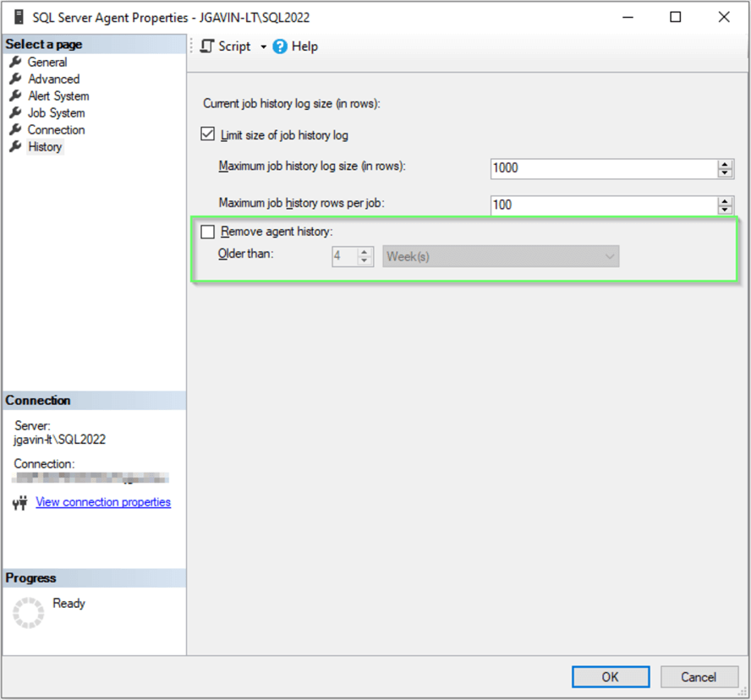Open View connection properties link
The height and width of the screenshot is (700, 751).
pos(103,502)
